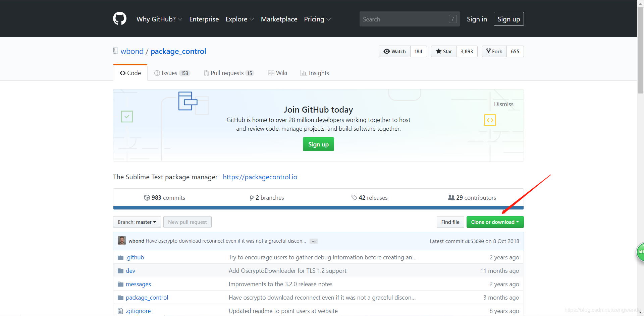This screenshot has width=644, height=316.
Task: Click the messages folder icon
Action: 121,284
